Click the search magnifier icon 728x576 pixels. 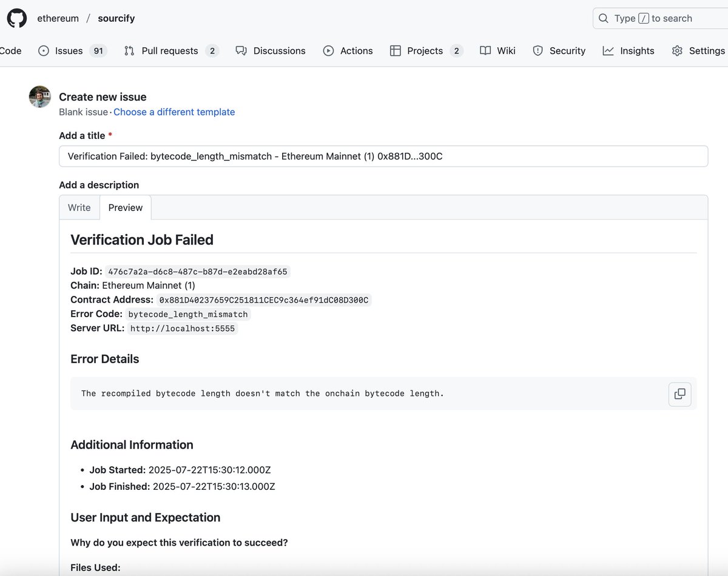604,18
